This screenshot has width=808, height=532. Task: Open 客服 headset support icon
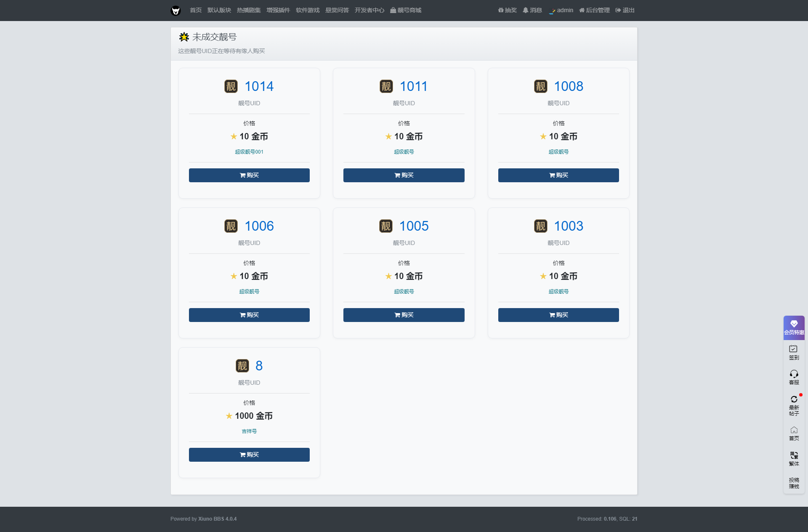(794, 377)
